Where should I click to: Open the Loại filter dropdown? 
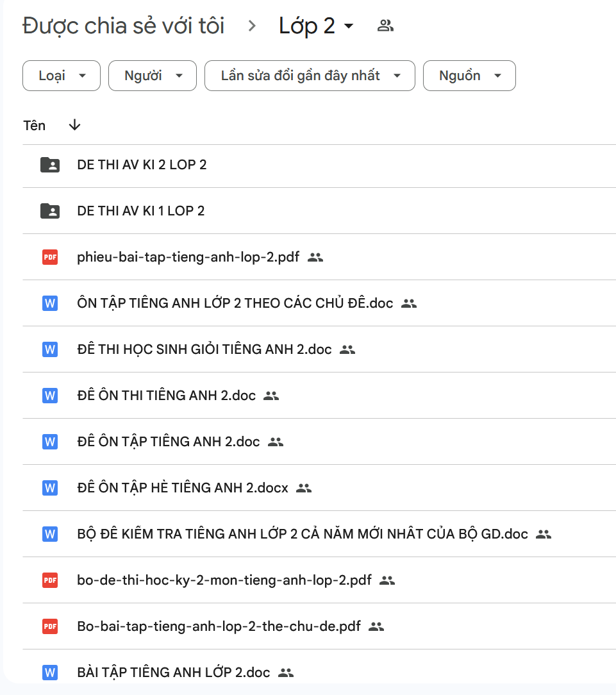(x=62, y=76)
